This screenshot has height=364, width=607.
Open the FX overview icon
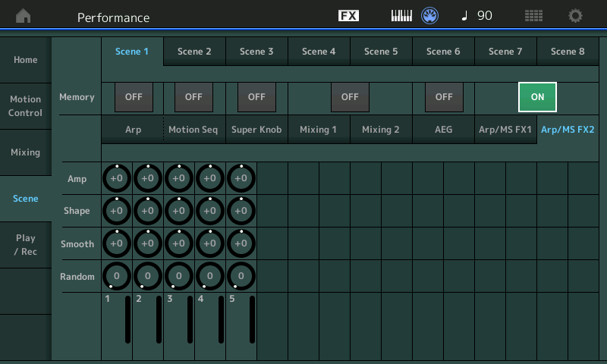pos(348,16)
